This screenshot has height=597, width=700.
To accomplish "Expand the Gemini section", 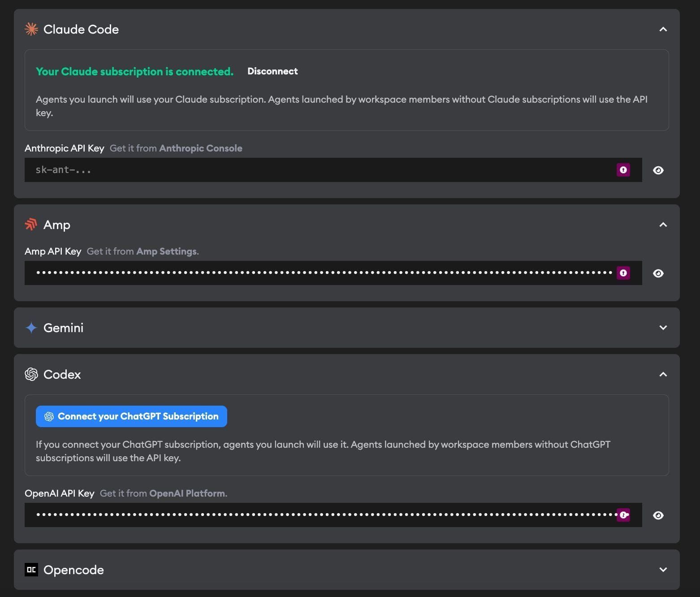I will pyautogui.click(x=663, y=328).
